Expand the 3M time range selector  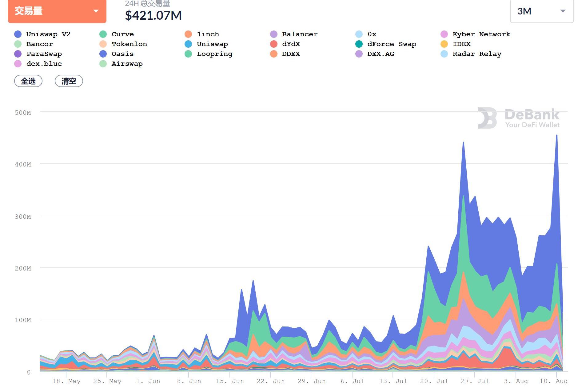click(541, 11)
